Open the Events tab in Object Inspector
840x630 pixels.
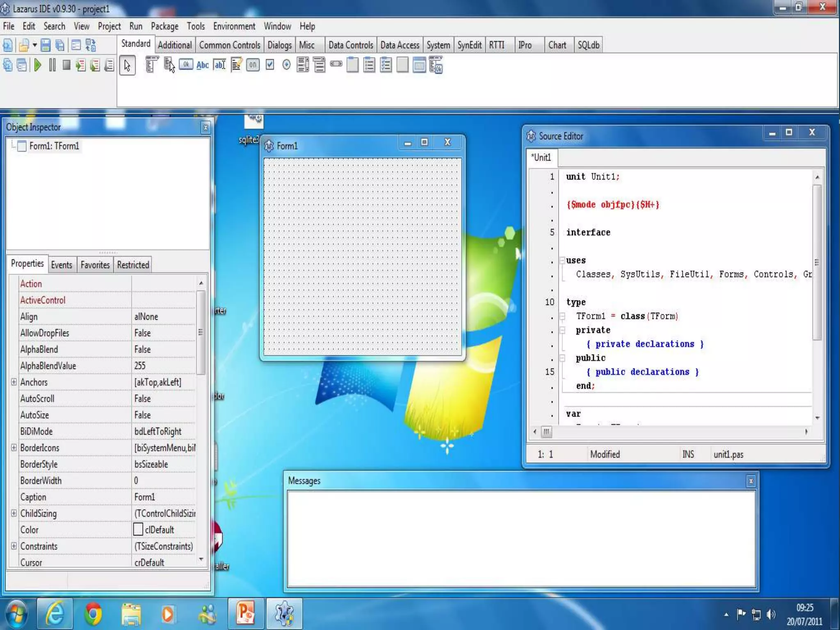62,265
